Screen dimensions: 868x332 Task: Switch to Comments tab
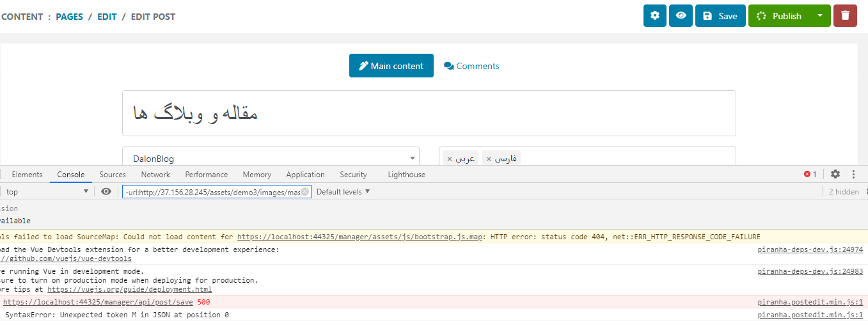(471, 66)
